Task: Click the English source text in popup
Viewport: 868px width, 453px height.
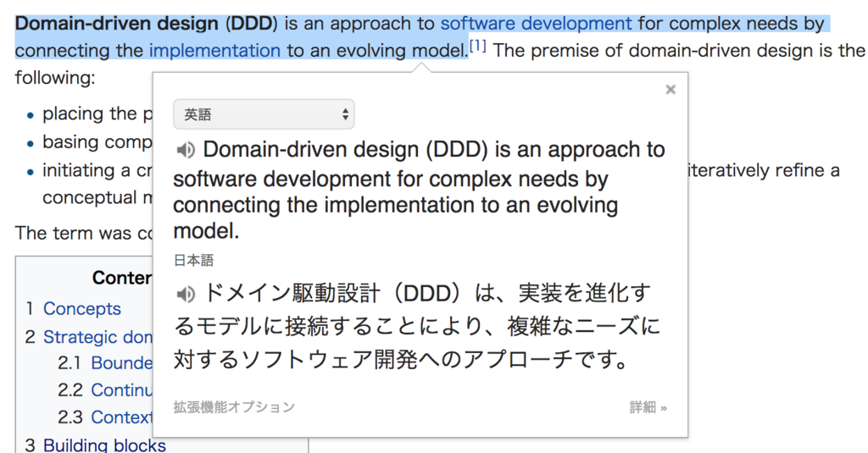Action: 419,191
